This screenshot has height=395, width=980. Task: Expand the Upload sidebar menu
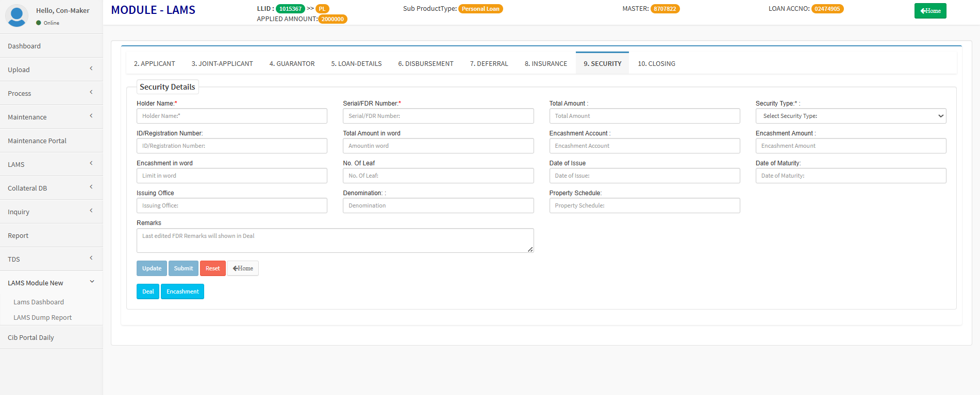click(51, 70)
